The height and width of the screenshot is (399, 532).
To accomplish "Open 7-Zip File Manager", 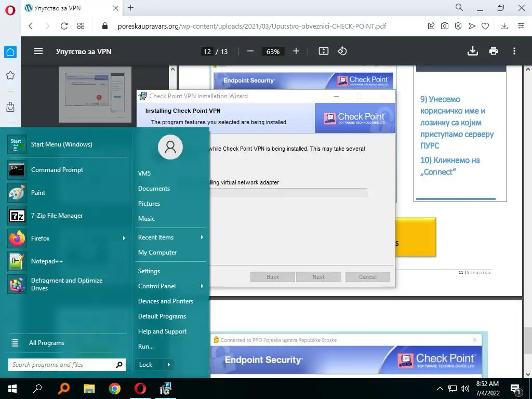I will click(x=67, y=216).
